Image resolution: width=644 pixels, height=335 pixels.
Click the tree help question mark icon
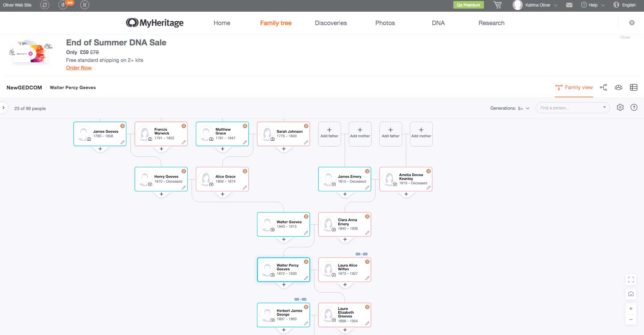pos(634,108)
